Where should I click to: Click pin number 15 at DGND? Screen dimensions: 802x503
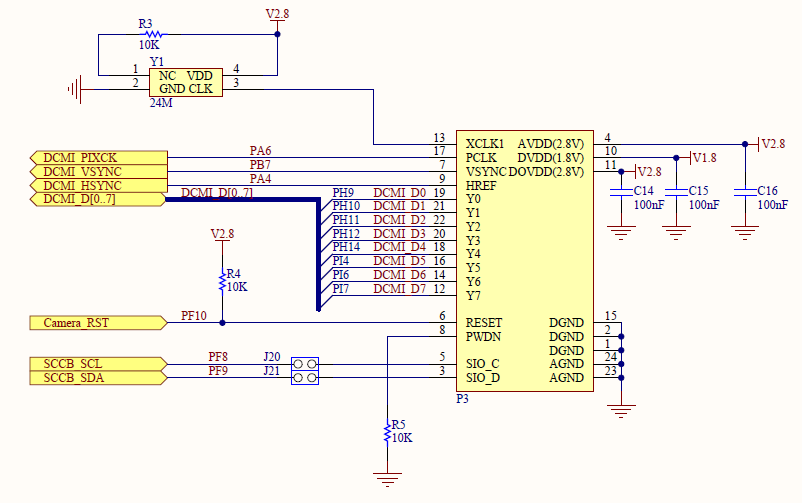coord(611,316)
